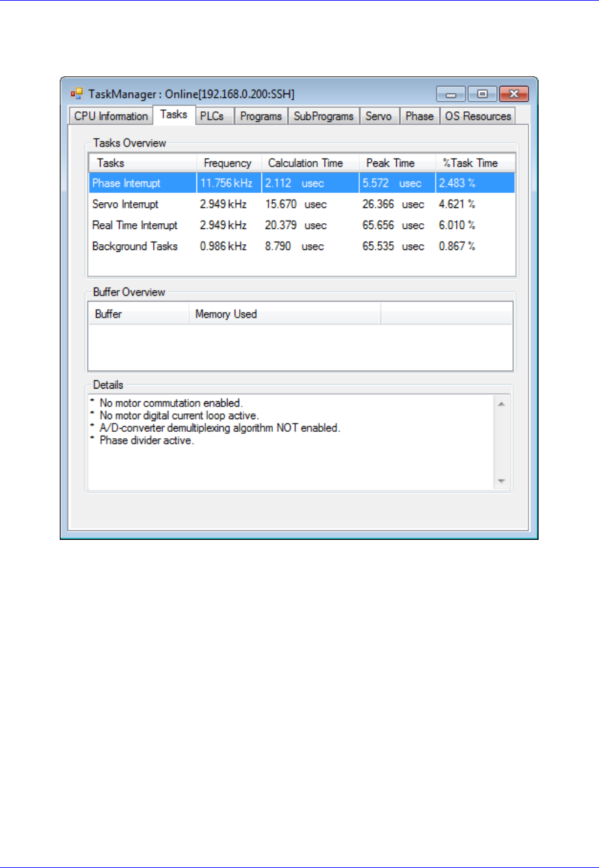Screen dimensions: 599x868
Task: Click the Tasks column header
Action: pyautogui.click(x=142, y=163)
